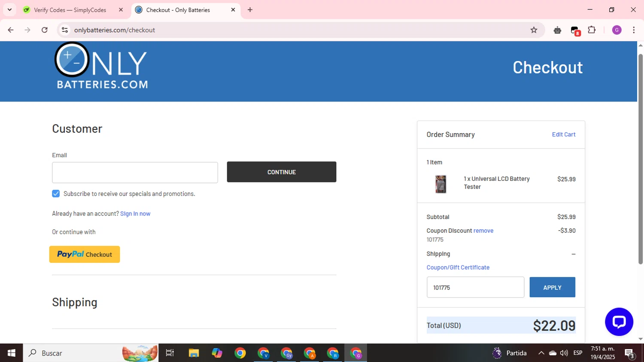Open the Copilot app on the taskbar
Screen dimensions: 644x362
pos(217,353)
